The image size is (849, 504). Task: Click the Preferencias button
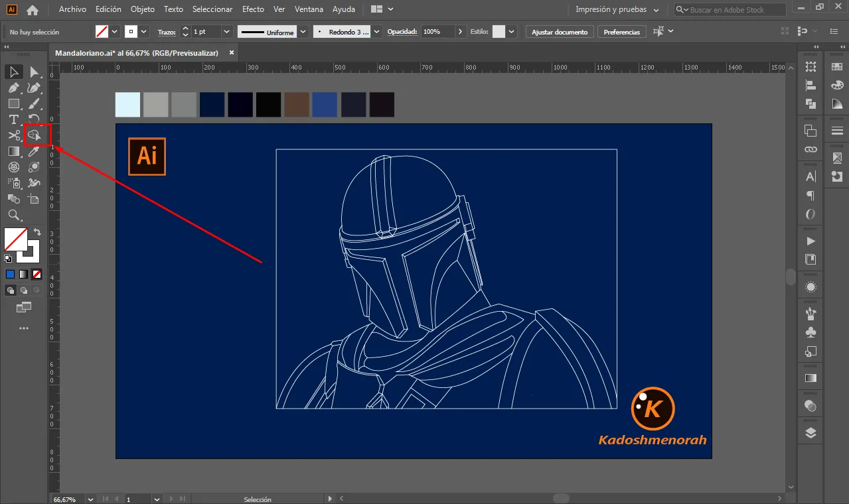[x=622, y=32]
